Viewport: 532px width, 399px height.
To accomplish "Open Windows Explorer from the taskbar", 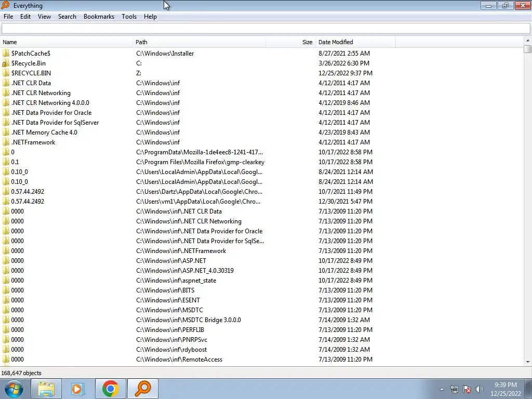I will [46, 389].
